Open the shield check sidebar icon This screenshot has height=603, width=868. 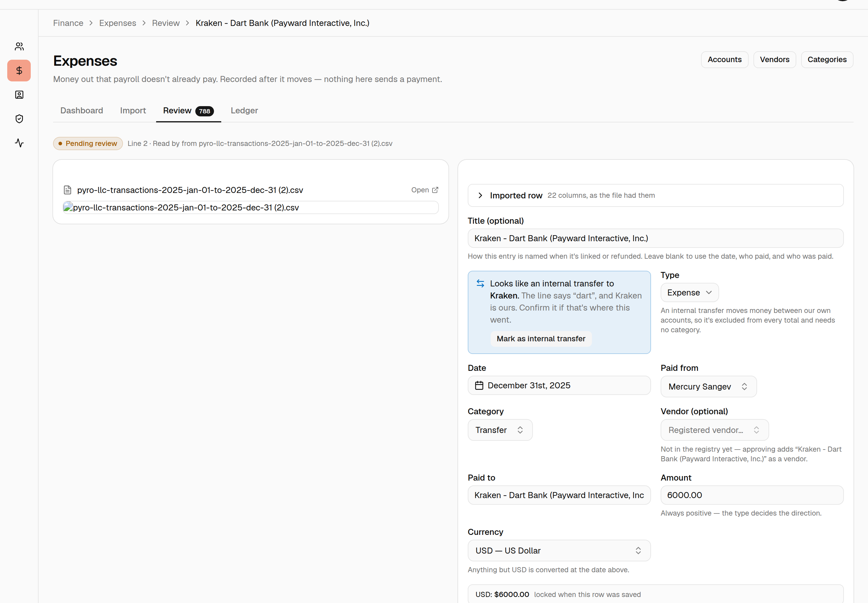(19, 119)
